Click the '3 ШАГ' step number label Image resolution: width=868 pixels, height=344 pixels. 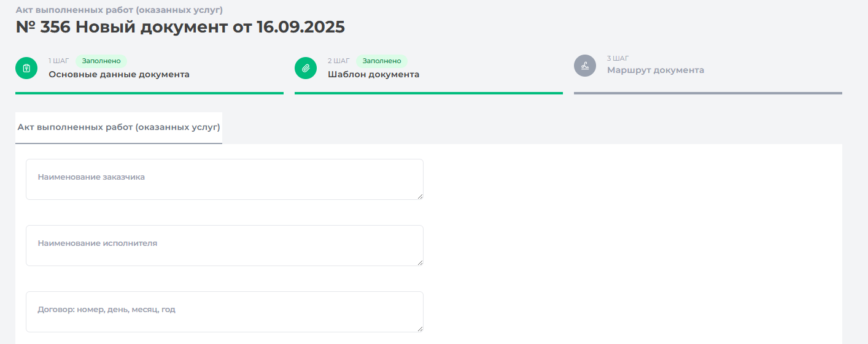[x=618, y=58]
